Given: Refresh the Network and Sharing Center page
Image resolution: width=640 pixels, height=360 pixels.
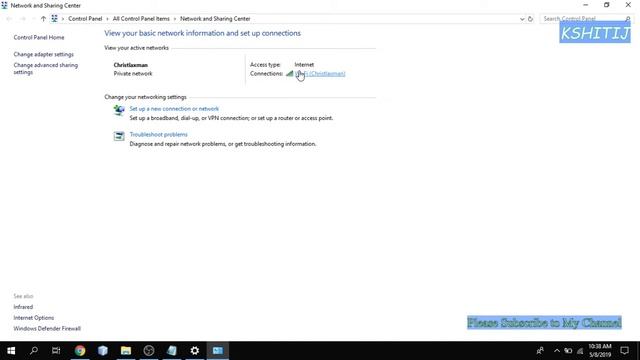Looking at the screenshot, I should click(530, 19).
